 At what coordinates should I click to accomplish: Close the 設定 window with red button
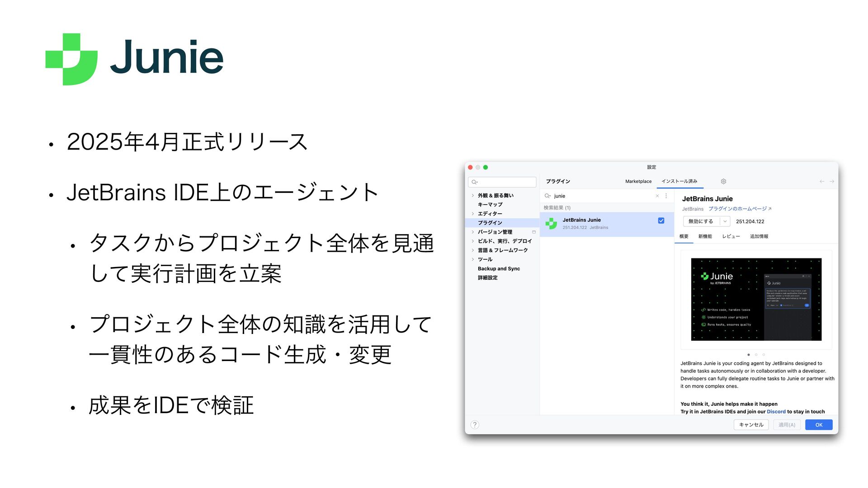[x=470, y=167]
